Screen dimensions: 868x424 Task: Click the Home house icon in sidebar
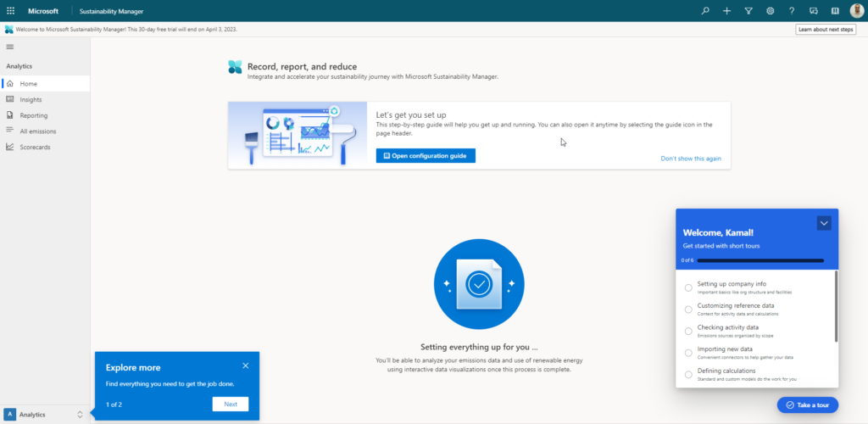[x=9, y=84]
